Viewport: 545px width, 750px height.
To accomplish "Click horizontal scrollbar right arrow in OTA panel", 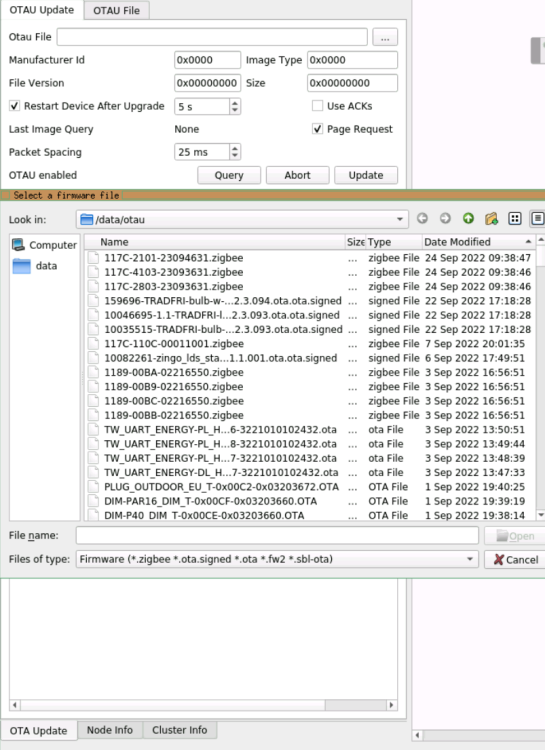I will (391, 705).
